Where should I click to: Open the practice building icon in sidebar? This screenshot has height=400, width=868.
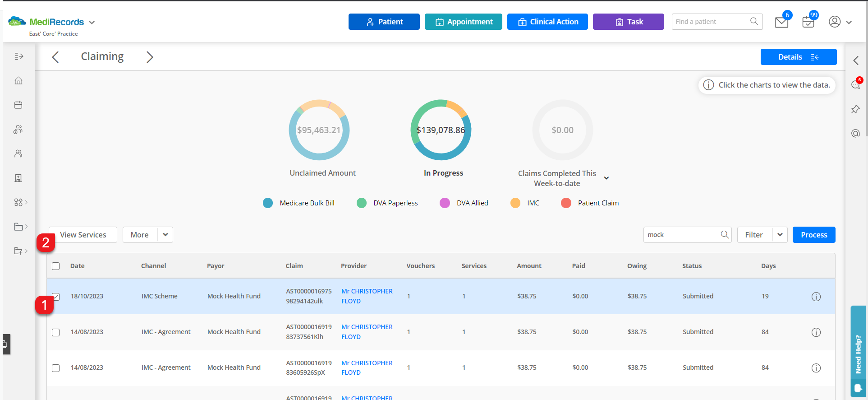(x=18, y=178)
